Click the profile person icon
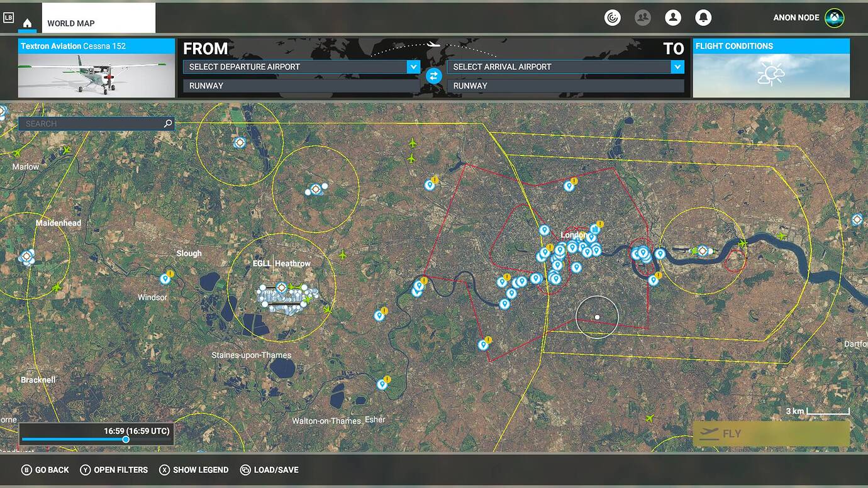Image resolution: width=868 pixels, height=488 pixels. (673, 17)
